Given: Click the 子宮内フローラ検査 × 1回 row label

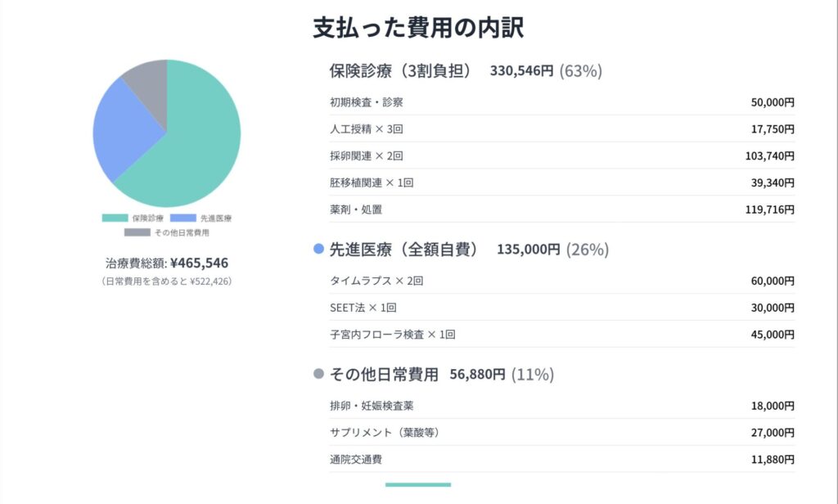Looking at the screenshot, I should coord(392,335).
